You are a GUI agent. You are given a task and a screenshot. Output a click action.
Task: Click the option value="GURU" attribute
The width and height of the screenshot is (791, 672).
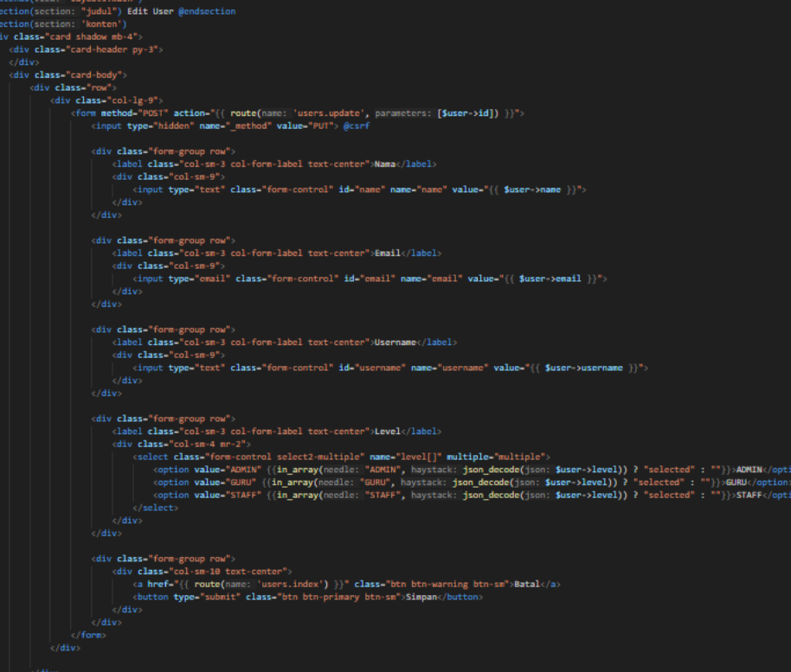pos(212,482)
